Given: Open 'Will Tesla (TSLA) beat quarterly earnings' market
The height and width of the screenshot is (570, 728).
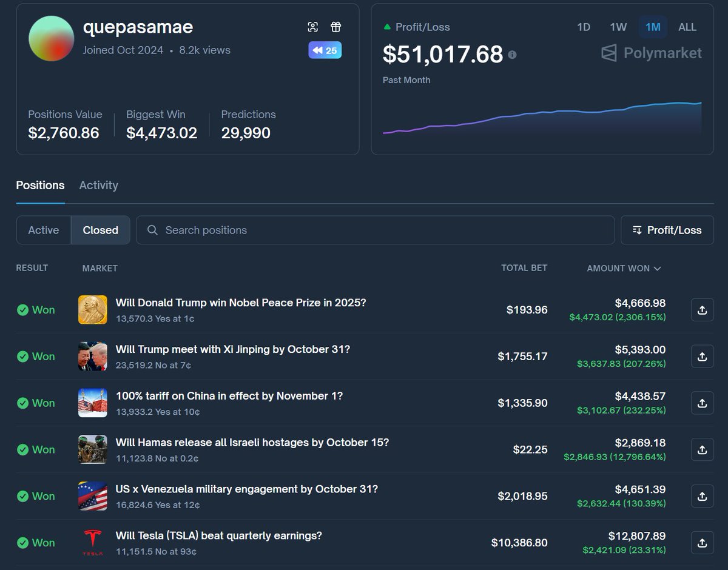Looking at the screenshot, I should click(219, 535).
